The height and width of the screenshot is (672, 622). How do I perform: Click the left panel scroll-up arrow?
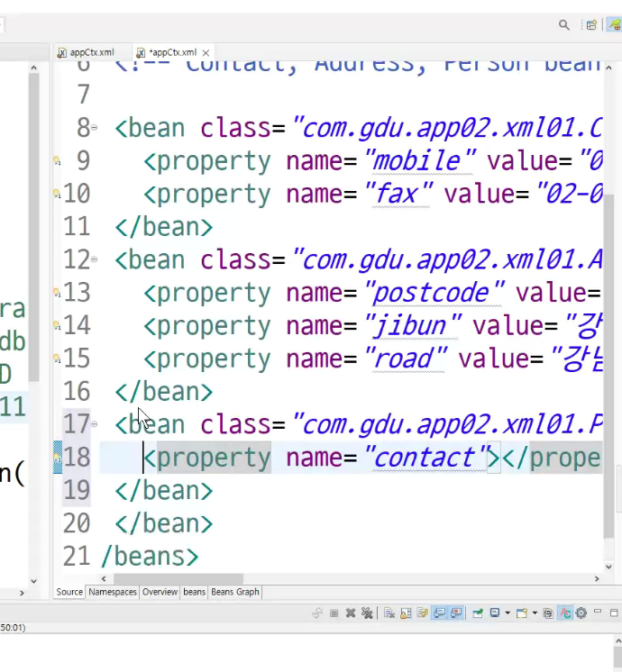[34, 68]
